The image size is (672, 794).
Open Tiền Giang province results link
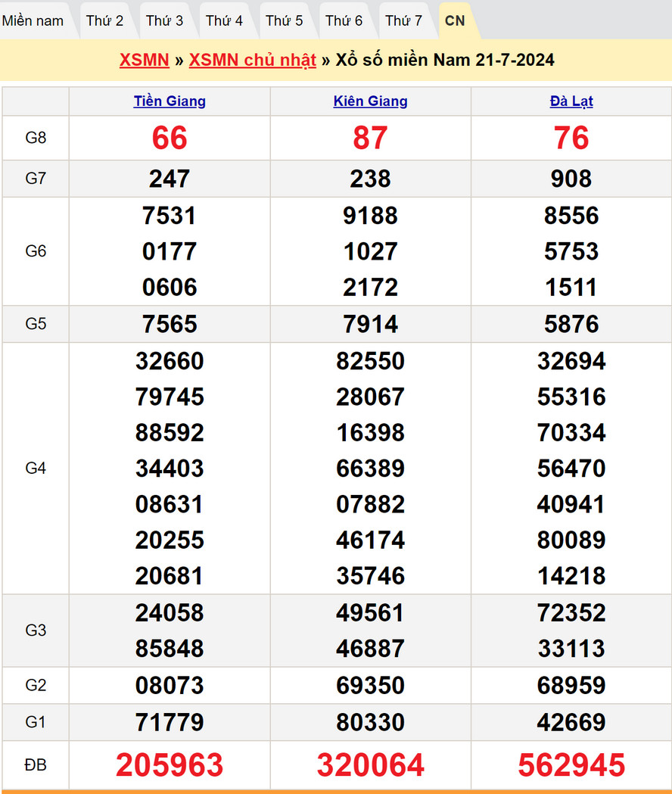click(x=170, y=101)
